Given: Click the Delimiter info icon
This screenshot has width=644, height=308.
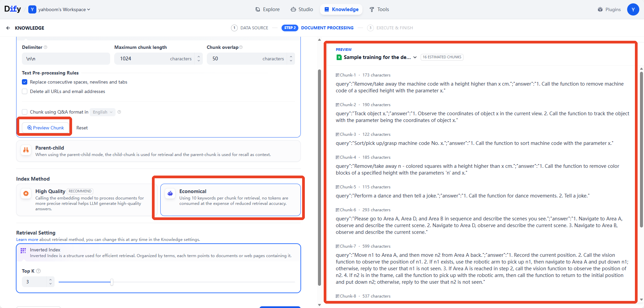Looking at the screenshot, I should click(x=45, y=47).
